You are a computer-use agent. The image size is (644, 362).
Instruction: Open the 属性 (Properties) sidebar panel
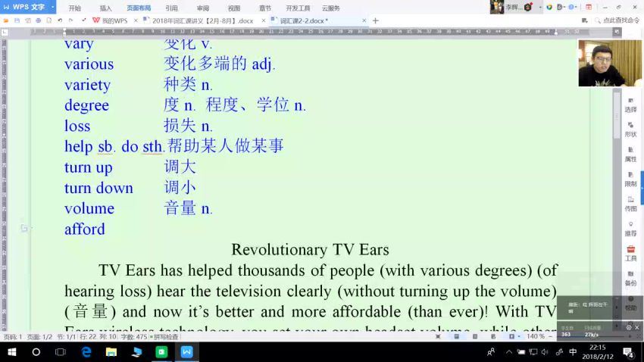(630, 154)
